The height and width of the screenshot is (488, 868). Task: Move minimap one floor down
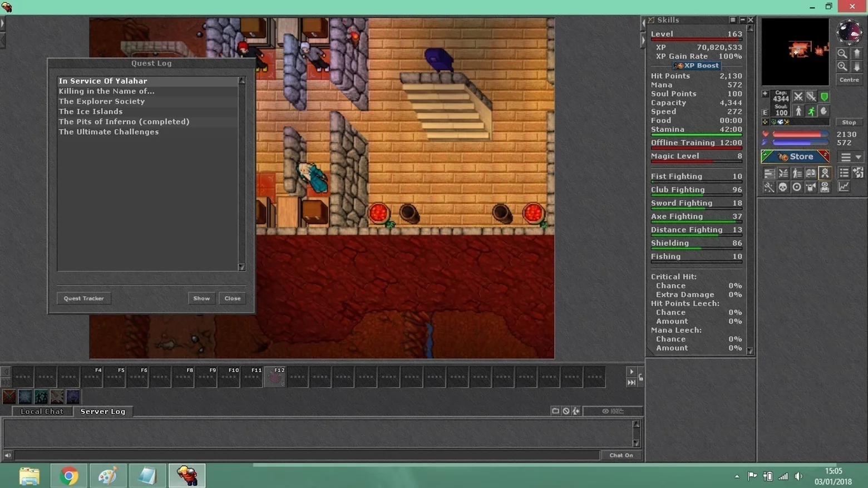[857, 66]
